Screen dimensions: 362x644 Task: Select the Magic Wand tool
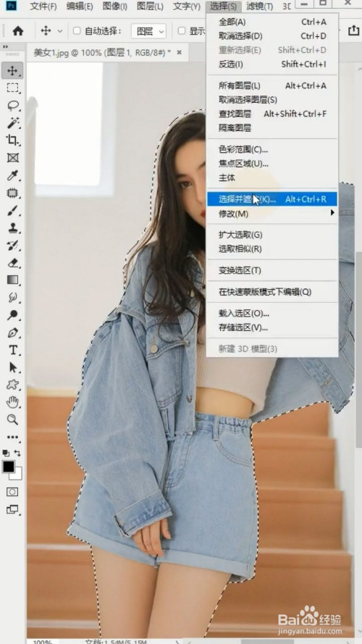[12, 123]
